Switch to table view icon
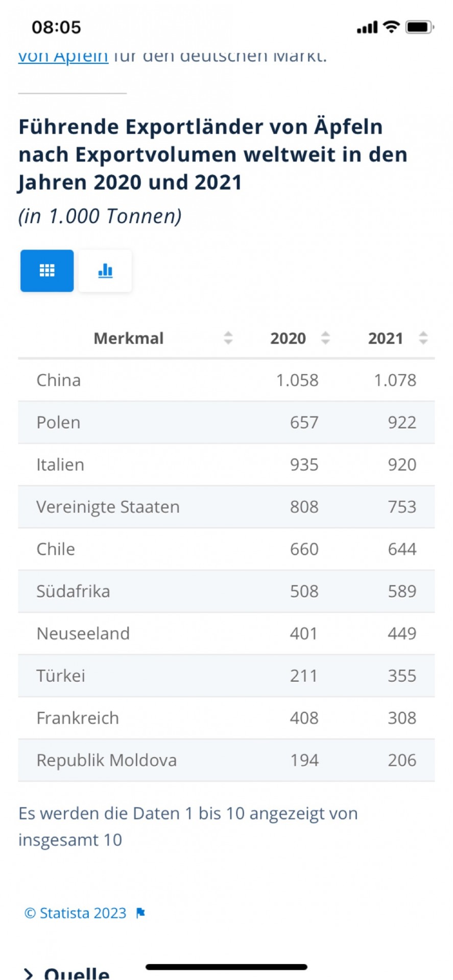 coord(47,271)
